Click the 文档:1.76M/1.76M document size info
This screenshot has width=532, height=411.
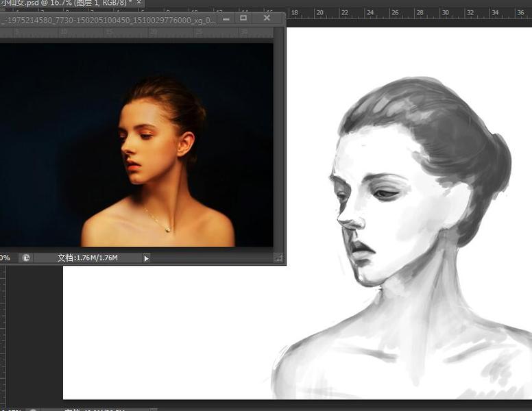(88, 258)
